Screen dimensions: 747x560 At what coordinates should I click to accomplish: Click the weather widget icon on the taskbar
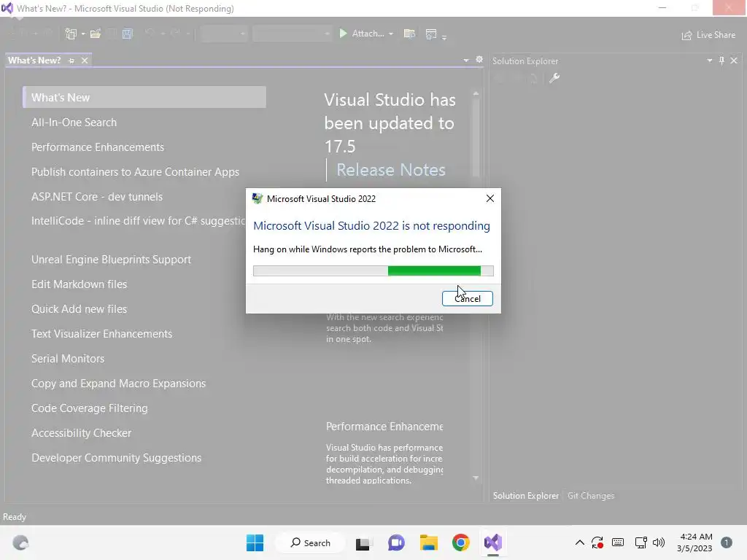click(20, 542)
